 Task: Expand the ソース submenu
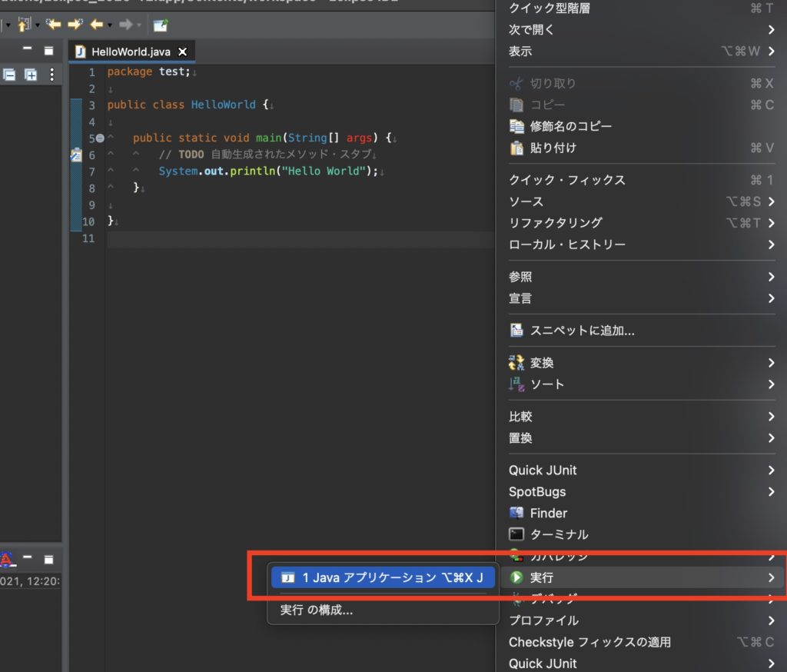click(641, 201)
